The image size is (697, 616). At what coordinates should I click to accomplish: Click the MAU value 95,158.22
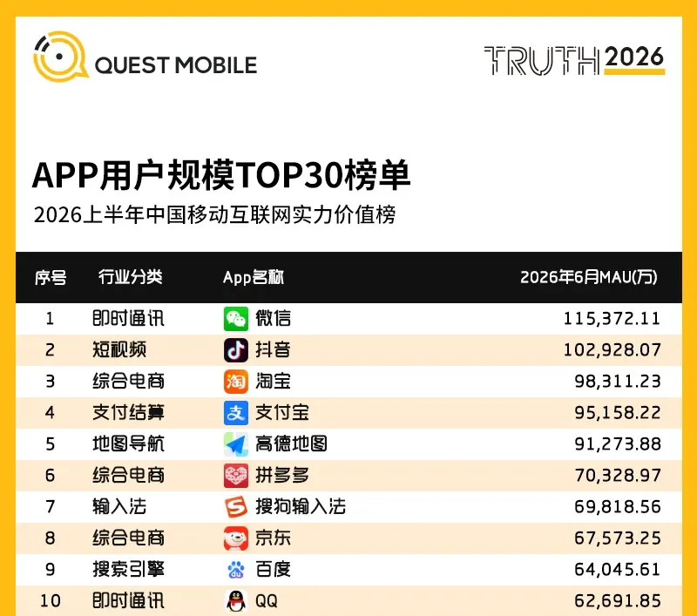[x=618, y=412]
